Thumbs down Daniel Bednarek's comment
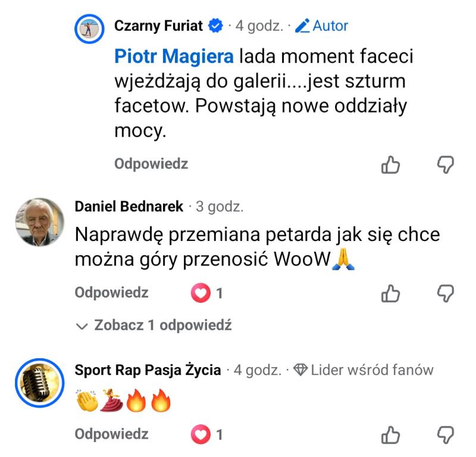The height and width of the screenshot is (457, 476). (x=446, y=293)
